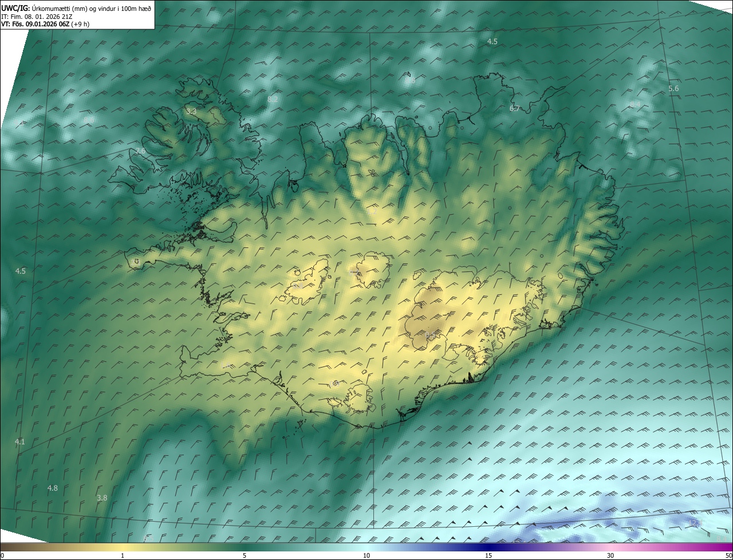Click the 7.6 value label on the map

click(x=141, y=151)
